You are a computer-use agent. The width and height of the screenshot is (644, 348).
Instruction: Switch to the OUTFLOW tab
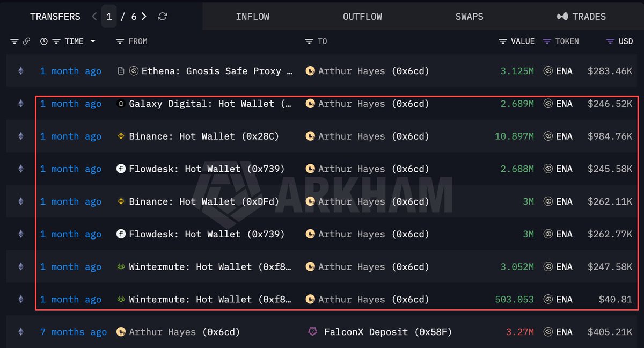[x=362, y=17]
